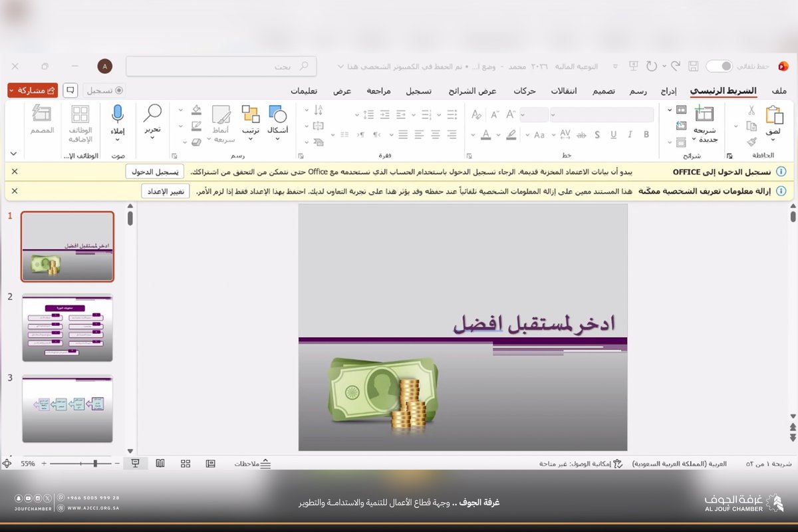798x532 pixels.
Task: Open the تصميم (Design) ribbon tab
Action: click(x=603, y=90)
